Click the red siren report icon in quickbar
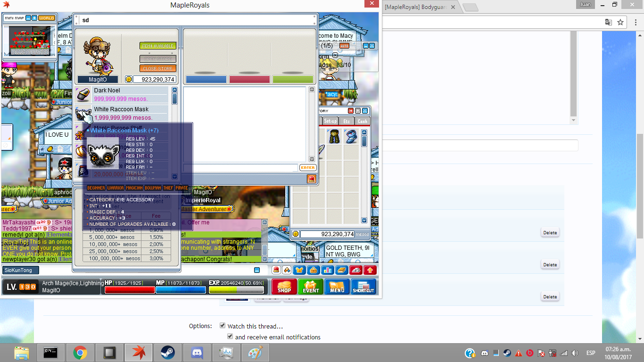 (276, 270)
